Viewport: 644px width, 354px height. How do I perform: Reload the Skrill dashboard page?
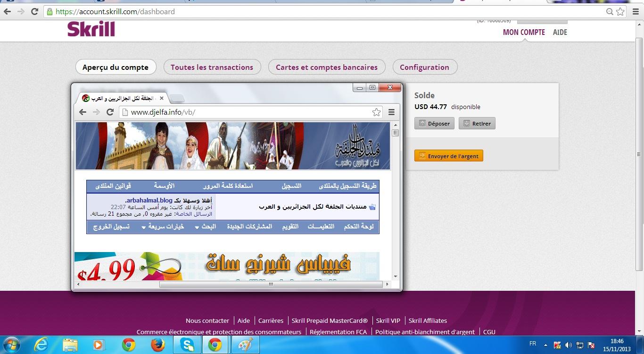pos(34,11)
